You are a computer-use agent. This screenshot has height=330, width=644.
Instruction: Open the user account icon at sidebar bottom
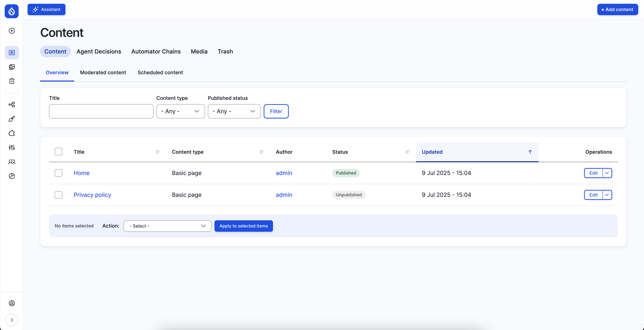12,303
